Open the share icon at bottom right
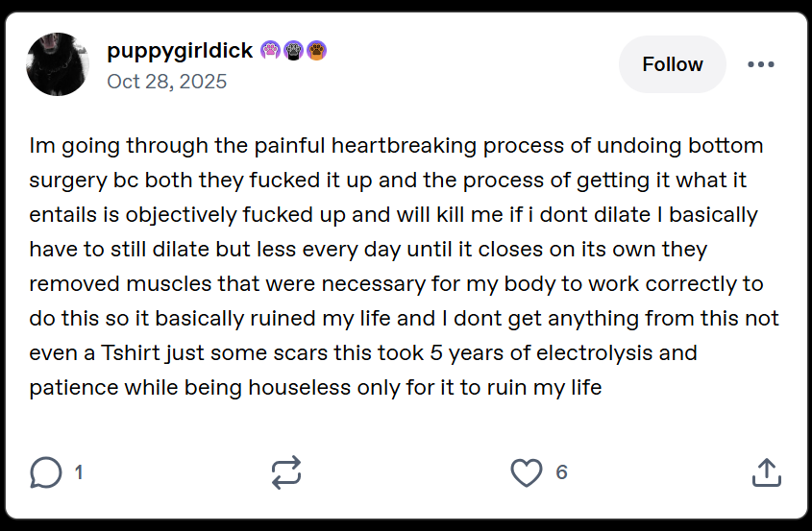Screen dimensions: 812x531 coord(766,472)
